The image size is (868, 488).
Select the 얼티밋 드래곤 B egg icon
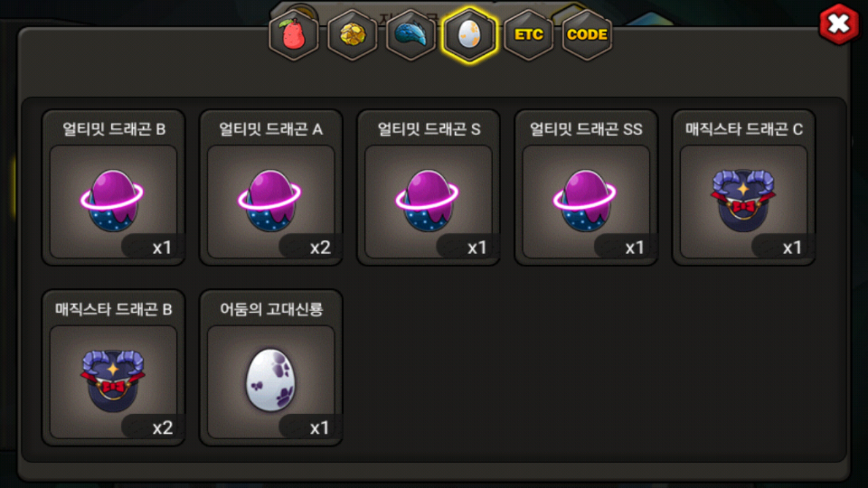113,201
